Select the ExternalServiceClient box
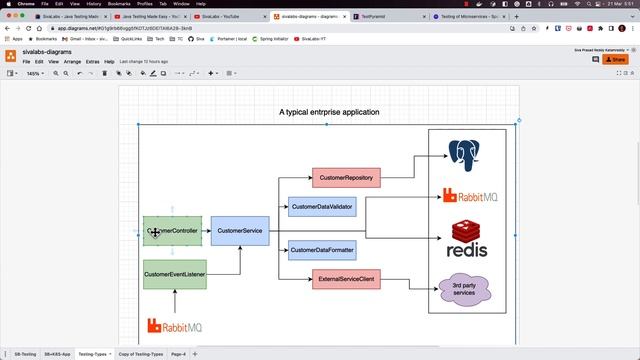The image size is (640, 360). coord(346,279)
